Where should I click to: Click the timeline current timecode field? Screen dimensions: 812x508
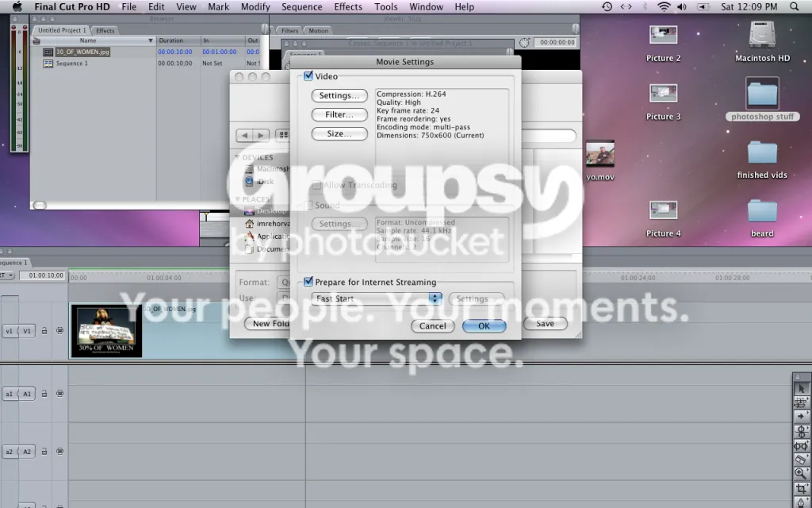coord(44,275)
